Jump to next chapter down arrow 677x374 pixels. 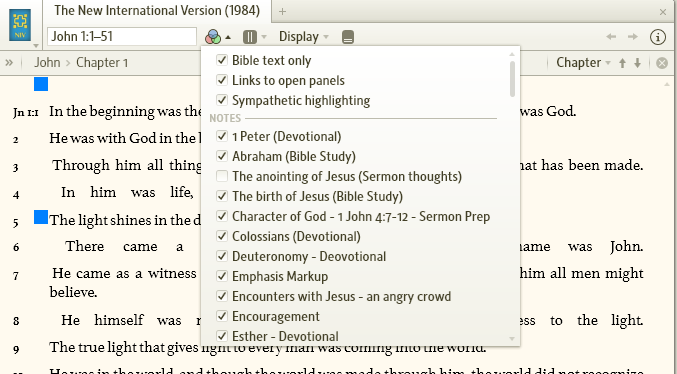[637, 63]
